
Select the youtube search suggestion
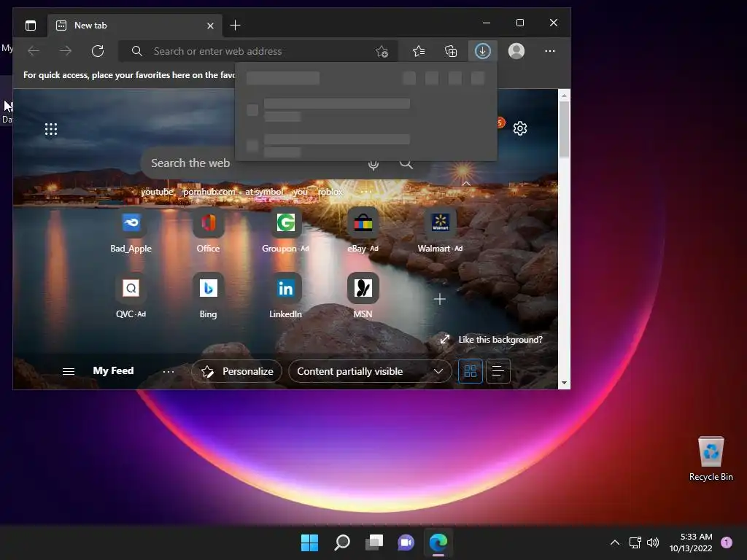158,192
